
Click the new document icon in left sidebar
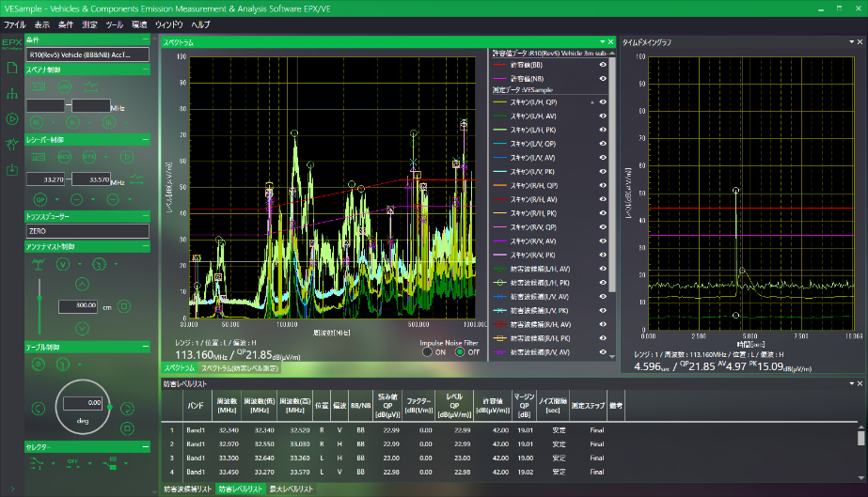(11, 68)
